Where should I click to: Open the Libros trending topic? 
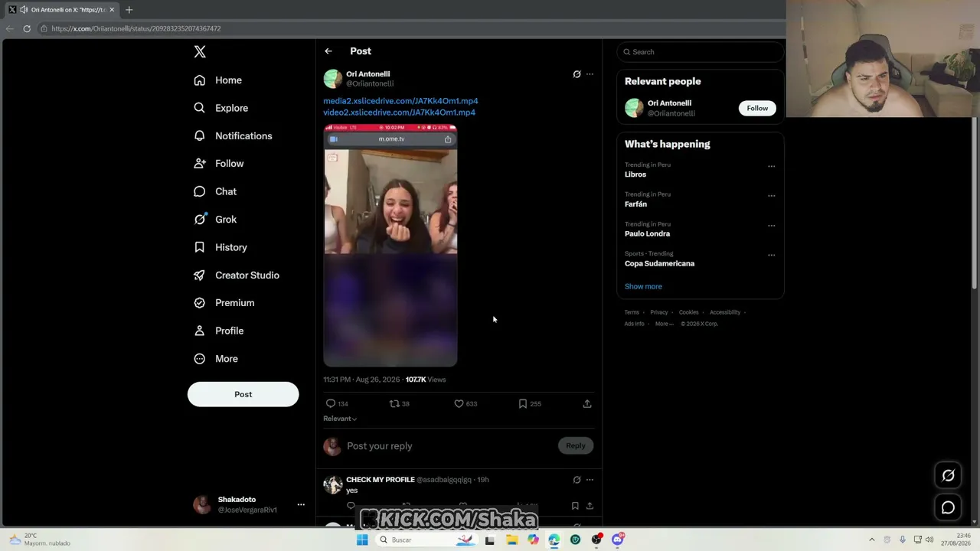click(635, 174)
